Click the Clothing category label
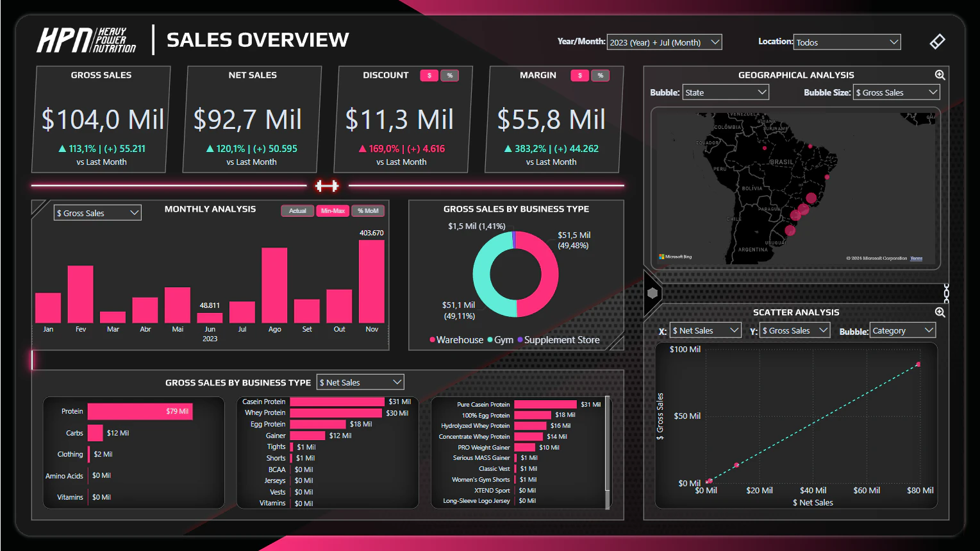980x551 pixels. pyautogui.click(x=70, y=454)
